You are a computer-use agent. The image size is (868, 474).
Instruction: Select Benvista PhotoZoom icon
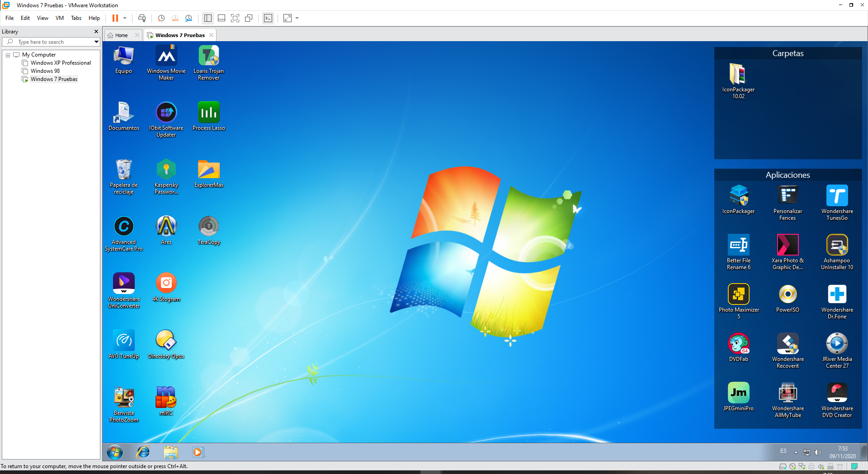pos(123,405)
